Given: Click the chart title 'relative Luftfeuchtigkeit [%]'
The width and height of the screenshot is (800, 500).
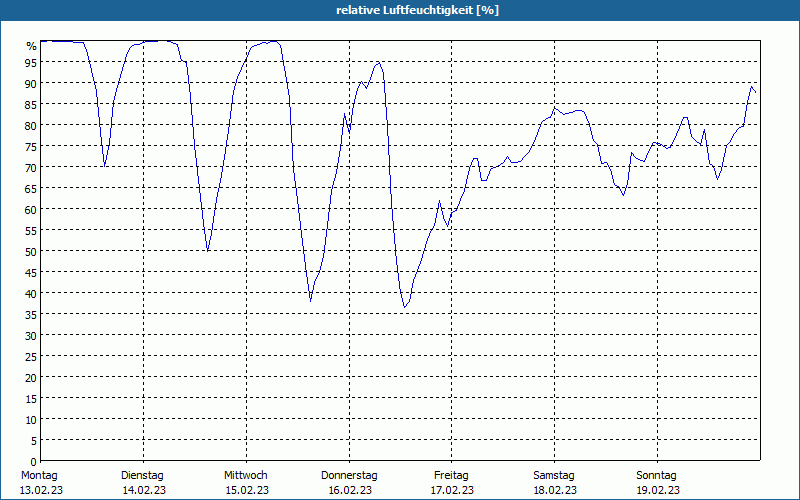Looking at the screenshot, I should (x=417, y=10).
